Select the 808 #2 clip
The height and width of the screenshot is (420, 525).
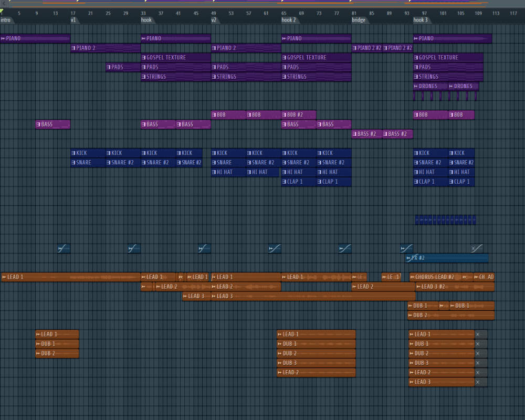[x=299, y=115]
